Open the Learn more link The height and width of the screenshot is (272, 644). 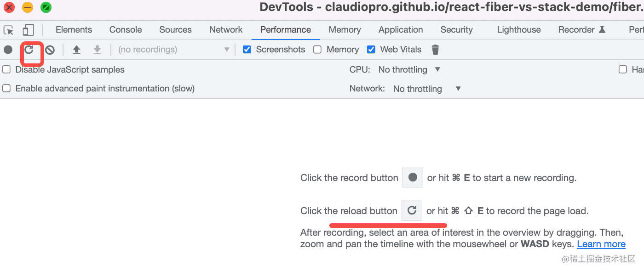tap(601, 244)
